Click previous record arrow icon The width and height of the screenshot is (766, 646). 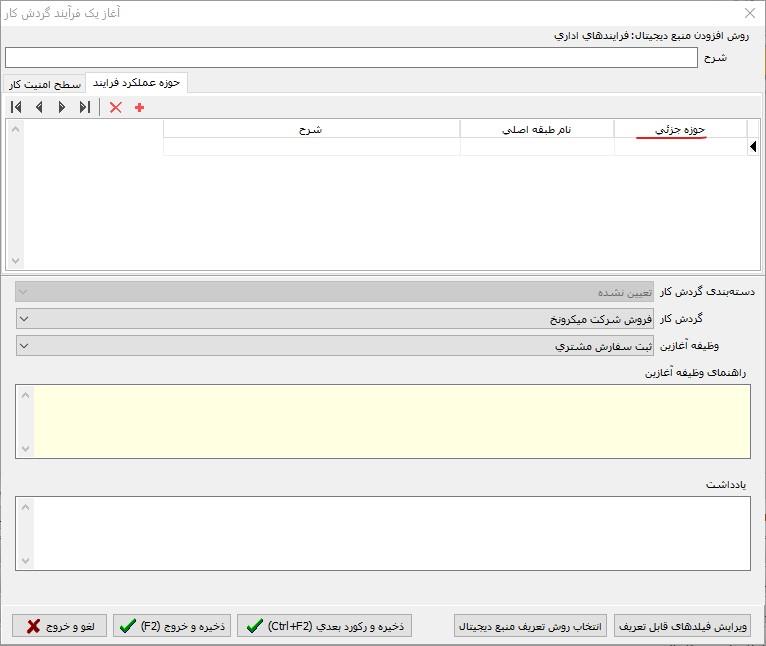tap(39, 107)
